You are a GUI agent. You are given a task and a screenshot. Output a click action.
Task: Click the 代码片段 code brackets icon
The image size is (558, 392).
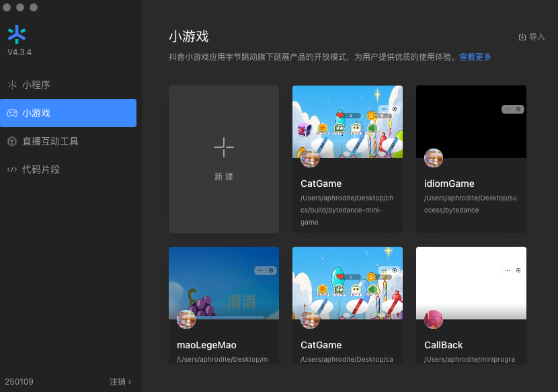[x=12, y=169]
